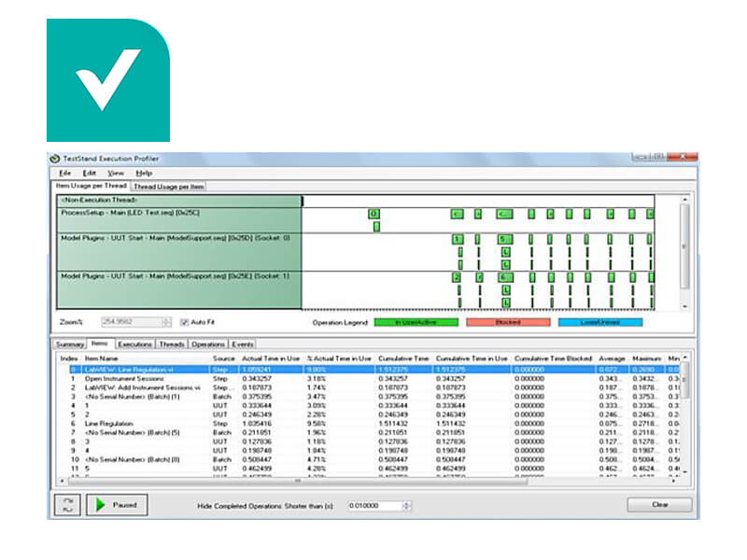Click the refresh icon button beside Paused

(x=67, y=505)
